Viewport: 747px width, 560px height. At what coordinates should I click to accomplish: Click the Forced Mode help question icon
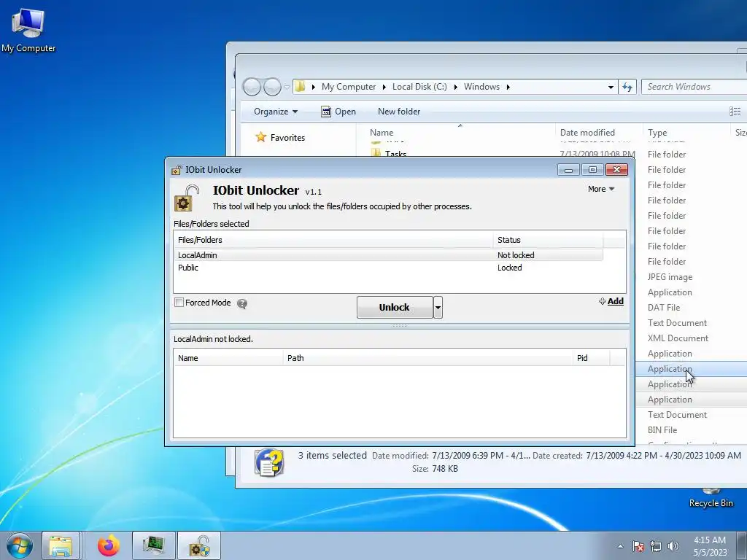[242, 304]
